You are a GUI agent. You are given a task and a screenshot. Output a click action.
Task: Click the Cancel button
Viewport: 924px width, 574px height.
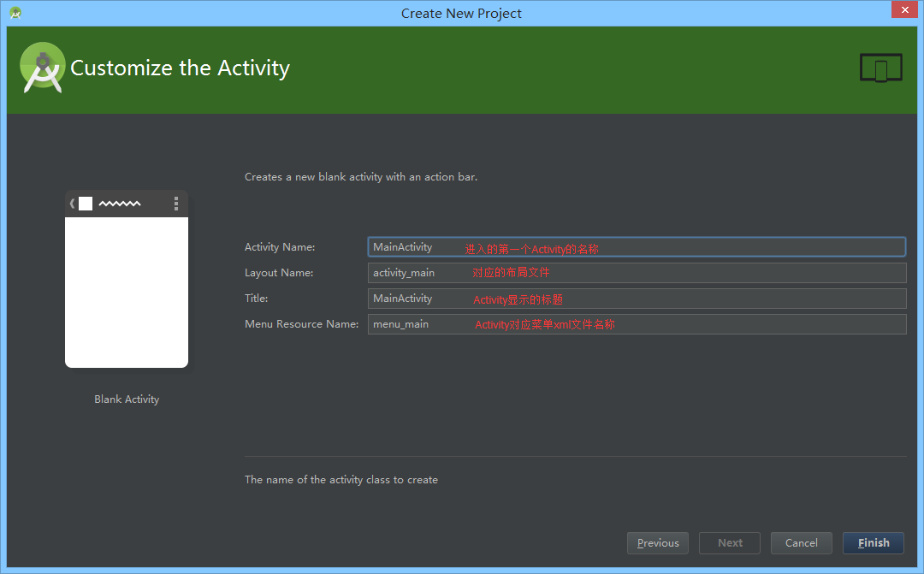coord(801,542)
